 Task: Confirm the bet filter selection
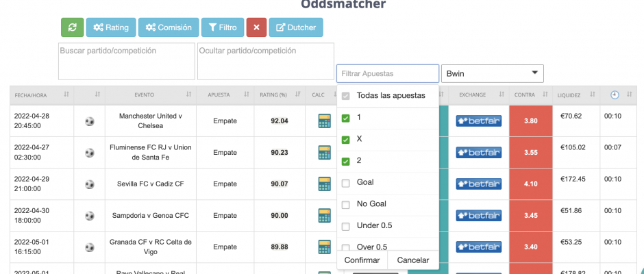[x=362, y=260]
